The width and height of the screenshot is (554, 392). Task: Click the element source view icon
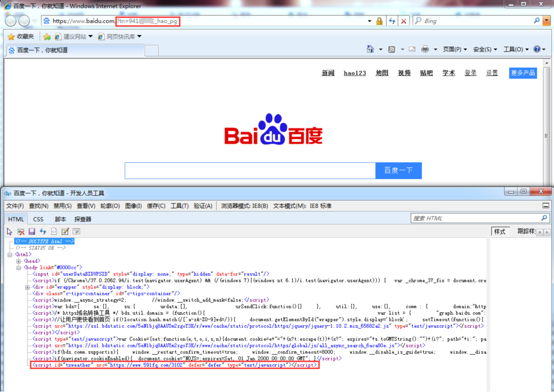[54, 231]
